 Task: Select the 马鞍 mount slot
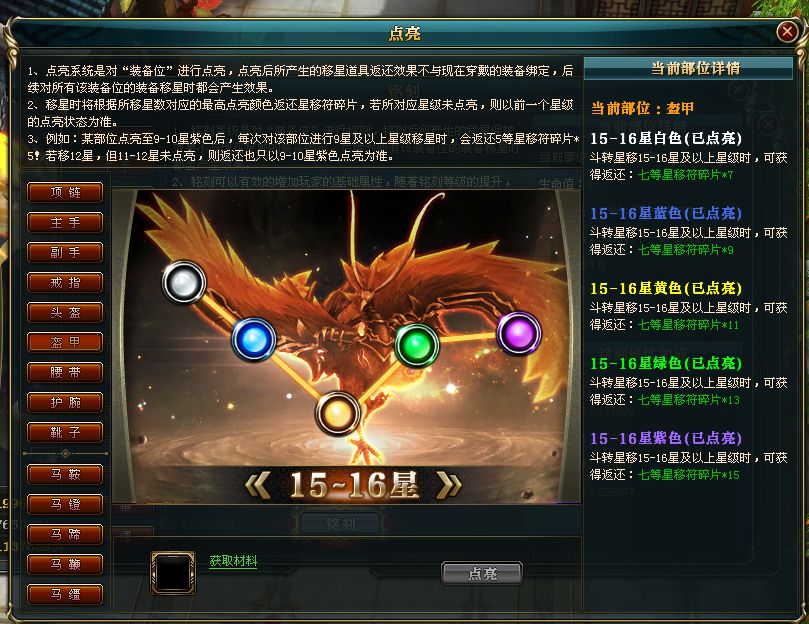[x=65, y=474]
